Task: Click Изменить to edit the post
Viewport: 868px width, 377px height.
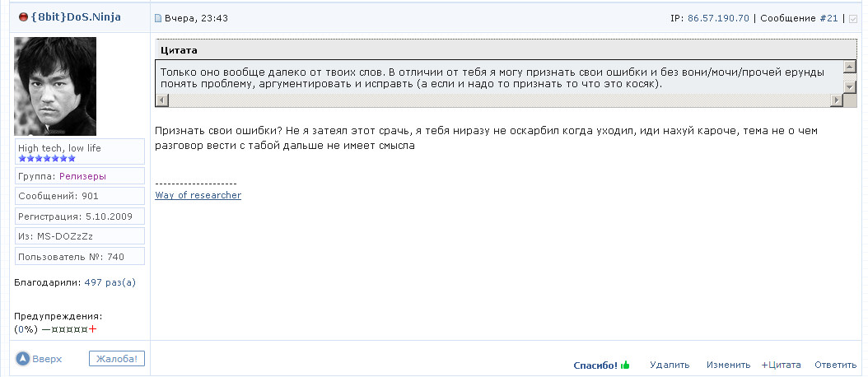Action: (x=729, y=365)
